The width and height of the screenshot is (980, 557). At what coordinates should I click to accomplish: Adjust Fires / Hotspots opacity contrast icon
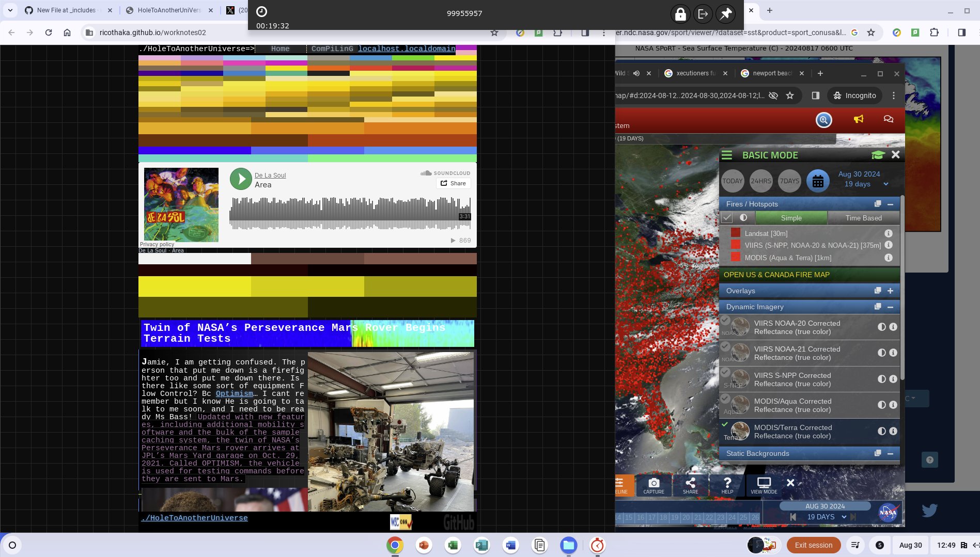[743, 218]
